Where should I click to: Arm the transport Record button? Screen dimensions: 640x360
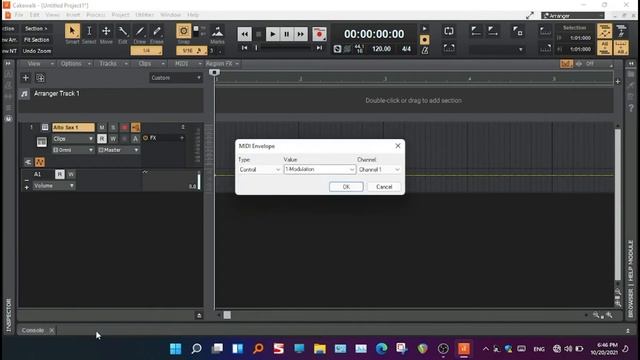coord(319,34)
